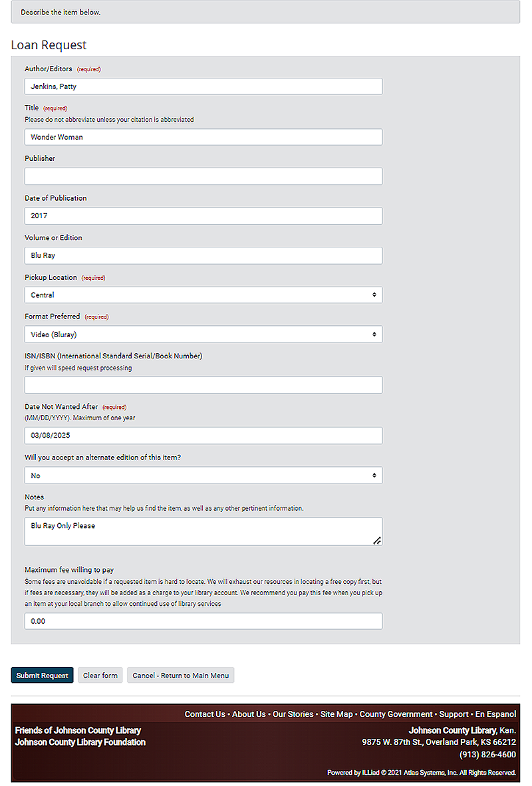
Task: Select the Volume or Edition field
Action: 203,255
